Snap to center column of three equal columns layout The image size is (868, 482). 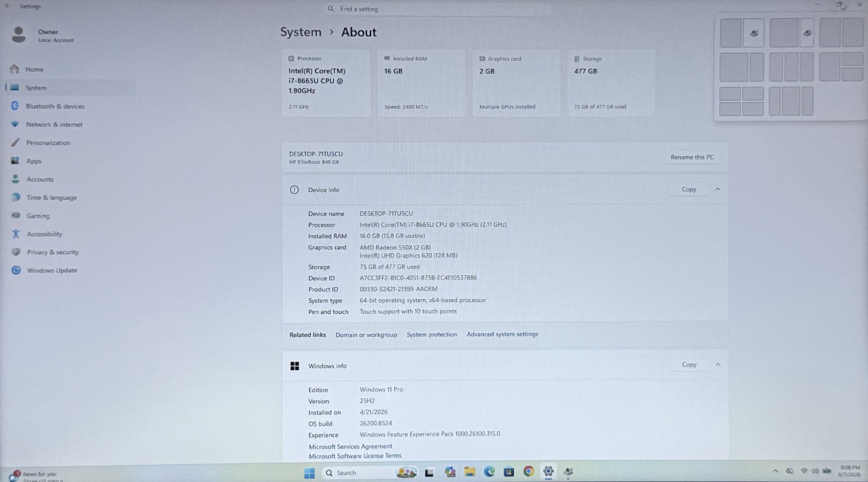click(791, 67)
